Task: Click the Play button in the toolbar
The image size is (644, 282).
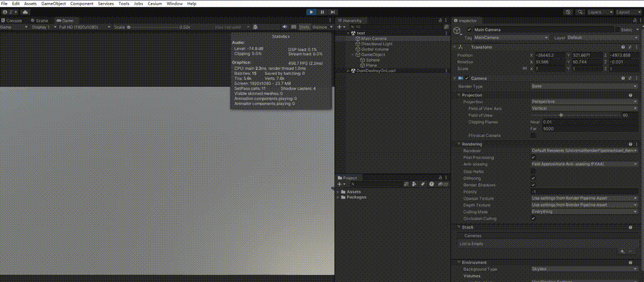Action: tap(312, 12)
